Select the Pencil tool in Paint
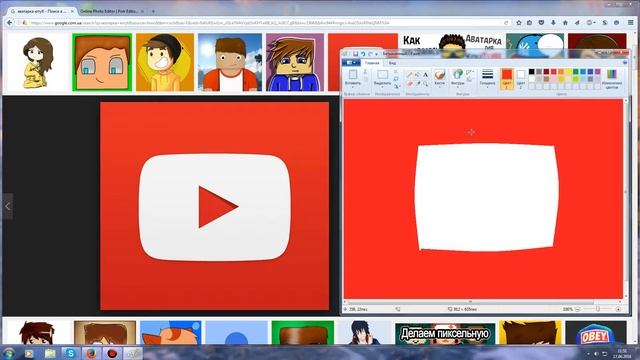 pos(409,75)
